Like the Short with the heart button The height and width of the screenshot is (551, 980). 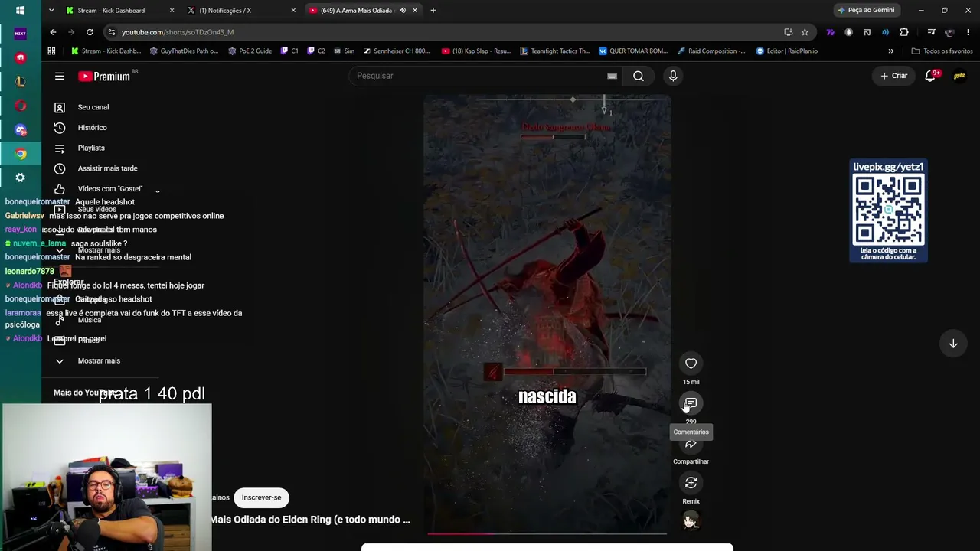coord(691,364)
